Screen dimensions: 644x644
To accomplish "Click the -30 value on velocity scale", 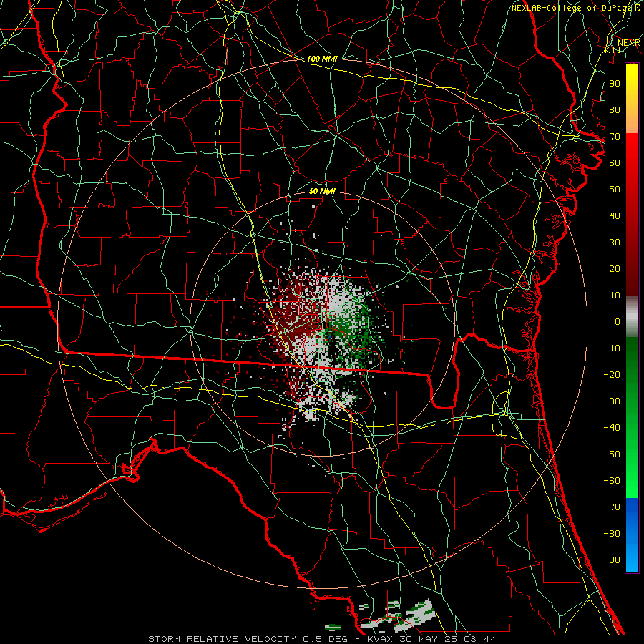I will click(x=612, y=401).
